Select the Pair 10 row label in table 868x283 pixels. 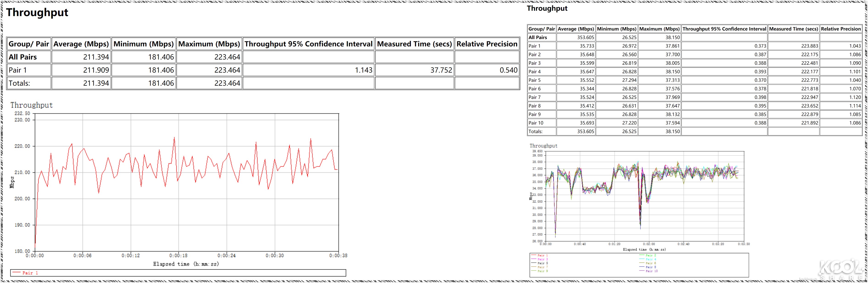tap(536, 123)
